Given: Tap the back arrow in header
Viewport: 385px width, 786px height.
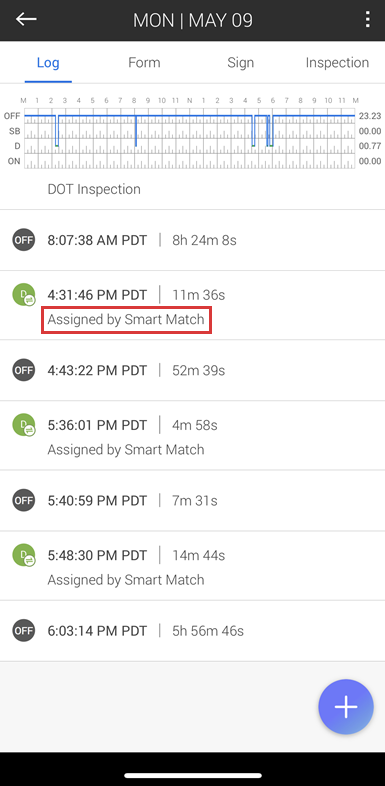Looking at the screenshot, I should [26, 20].
